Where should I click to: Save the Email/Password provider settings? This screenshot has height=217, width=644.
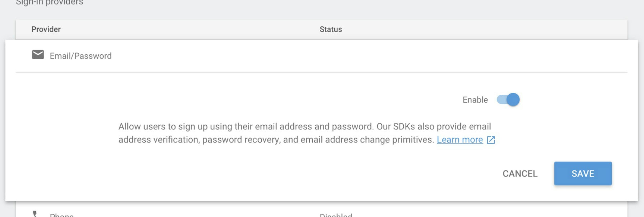click(x=583, y=174)
